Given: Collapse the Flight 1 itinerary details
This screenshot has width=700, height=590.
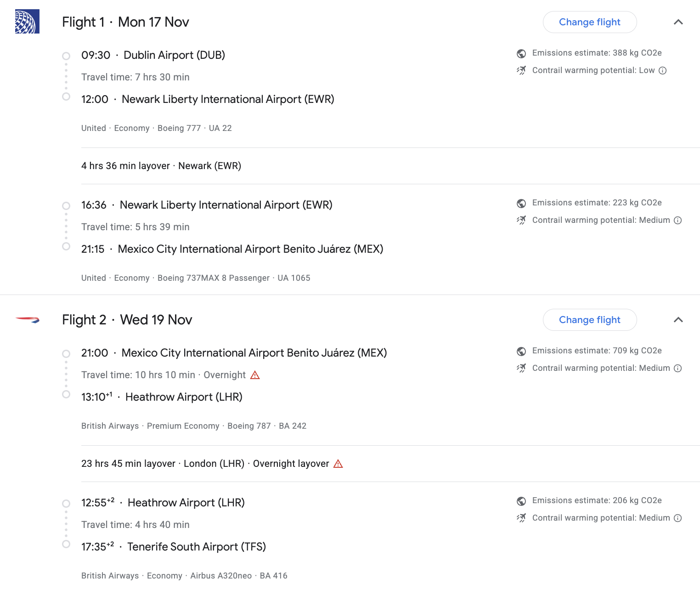Looking at the screenshot, I should click(x=678, y=22).
